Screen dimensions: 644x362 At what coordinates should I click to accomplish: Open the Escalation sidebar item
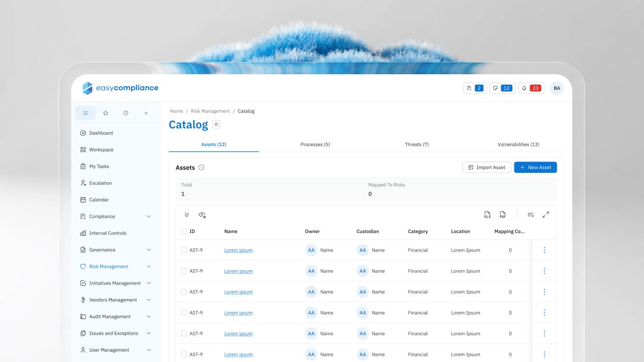(x=96, y=183)
